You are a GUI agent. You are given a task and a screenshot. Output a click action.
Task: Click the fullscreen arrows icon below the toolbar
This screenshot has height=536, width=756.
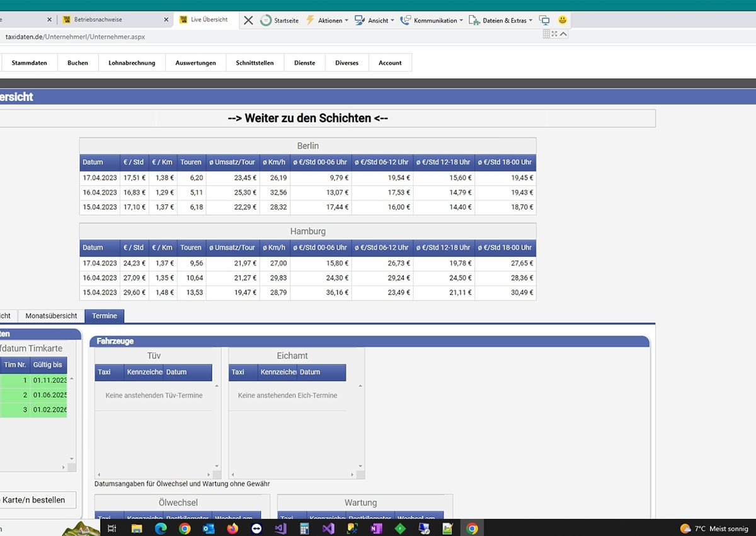click(554, 34)
